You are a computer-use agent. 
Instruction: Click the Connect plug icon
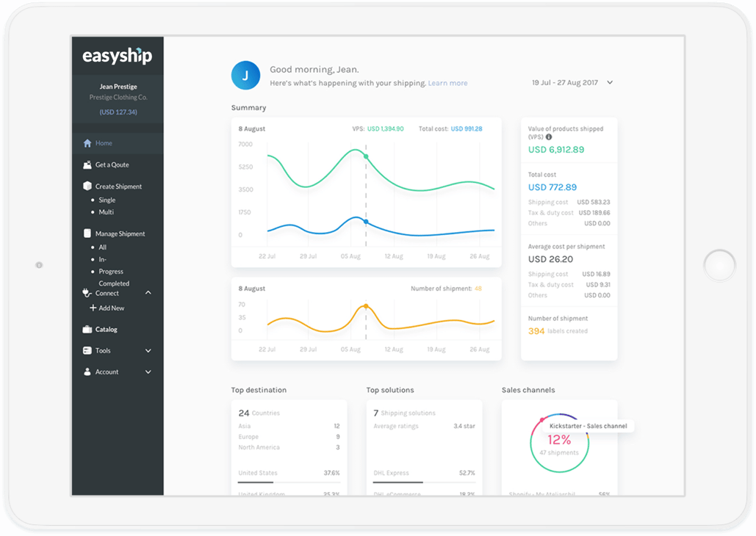[x=87, y=292]
